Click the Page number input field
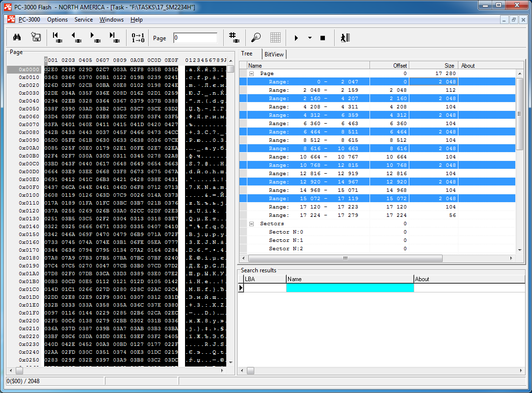The width and height of the screenshot is (532, 393). click(195, 38)
